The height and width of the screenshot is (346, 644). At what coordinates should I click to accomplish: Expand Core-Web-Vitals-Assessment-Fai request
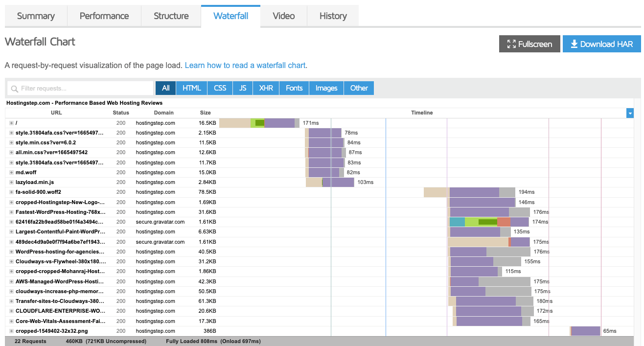click(11, 321)
